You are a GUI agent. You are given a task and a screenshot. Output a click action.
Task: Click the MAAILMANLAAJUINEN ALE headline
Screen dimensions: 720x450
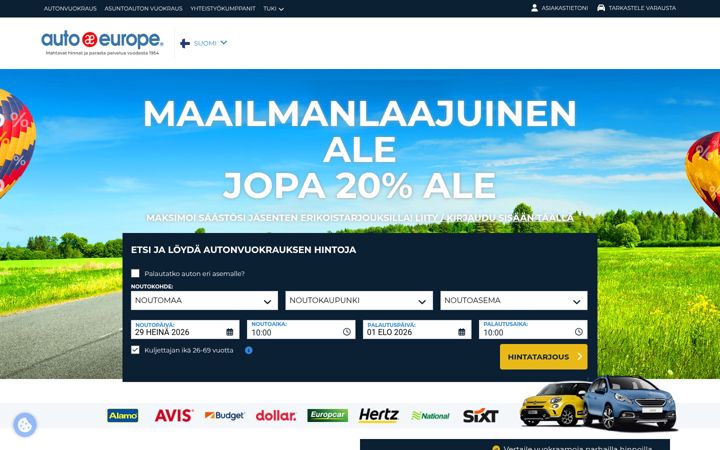click(x=360, y=131)
